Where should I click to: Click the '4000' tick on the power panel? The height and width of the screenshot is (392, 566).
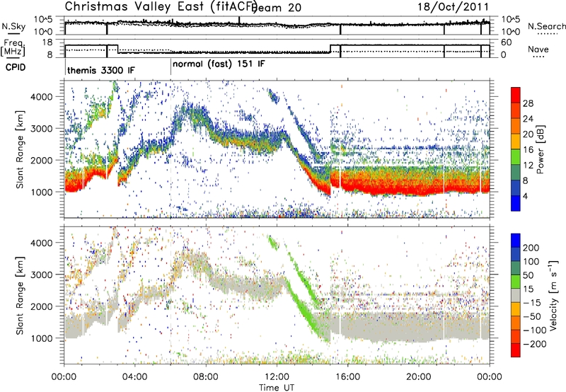click(42, 97)
